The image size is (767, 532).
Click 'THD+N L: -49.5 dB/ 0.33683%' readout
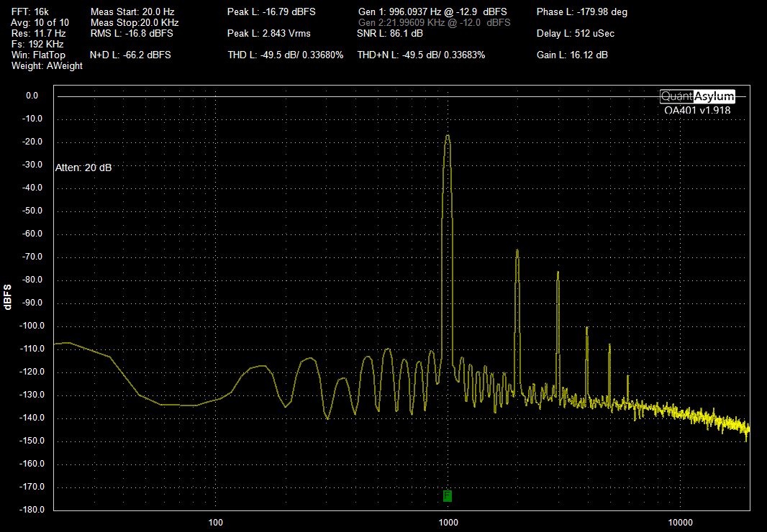pyautogui.click(x=421, y=55)
